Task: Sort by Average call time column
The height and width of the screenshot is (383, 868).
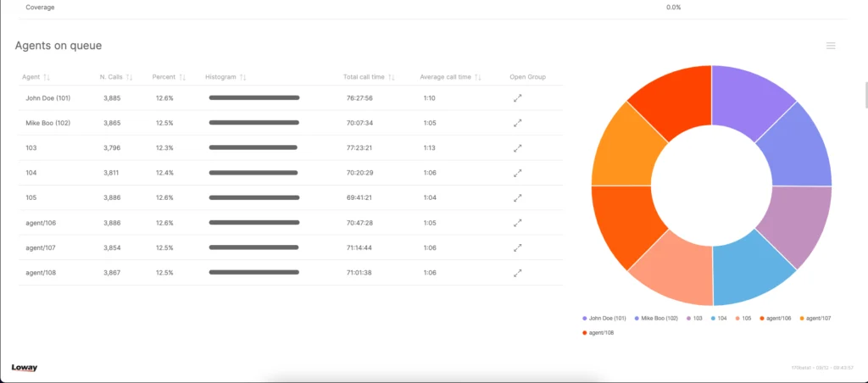Action: [450, 77]
